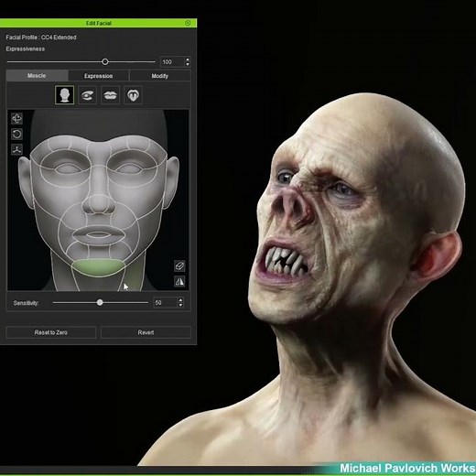This screenshot has width=476, height=476.
Task: Click the Expressiveness slider handle
Action: pos(105,62)
